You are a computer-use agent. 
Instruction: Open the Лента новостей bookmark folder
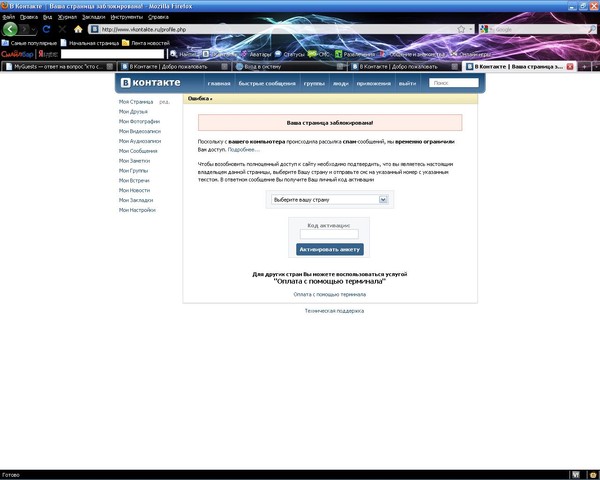[146, 43]
